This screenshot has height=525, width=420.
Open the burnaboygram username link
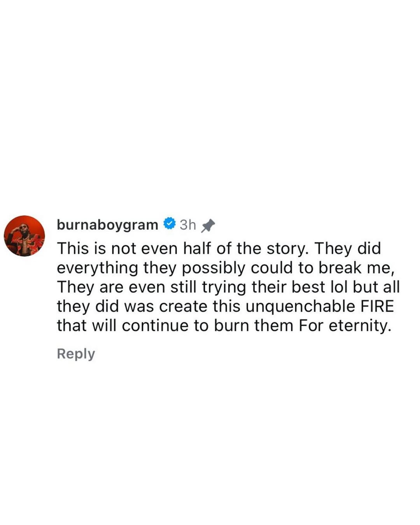tap(107, 225)
